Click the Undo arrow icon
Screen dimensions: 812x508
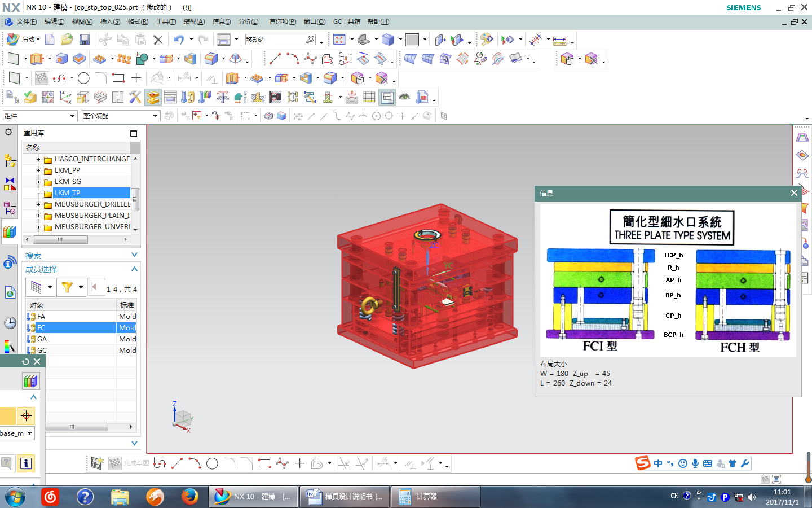[x=179, y=40]
